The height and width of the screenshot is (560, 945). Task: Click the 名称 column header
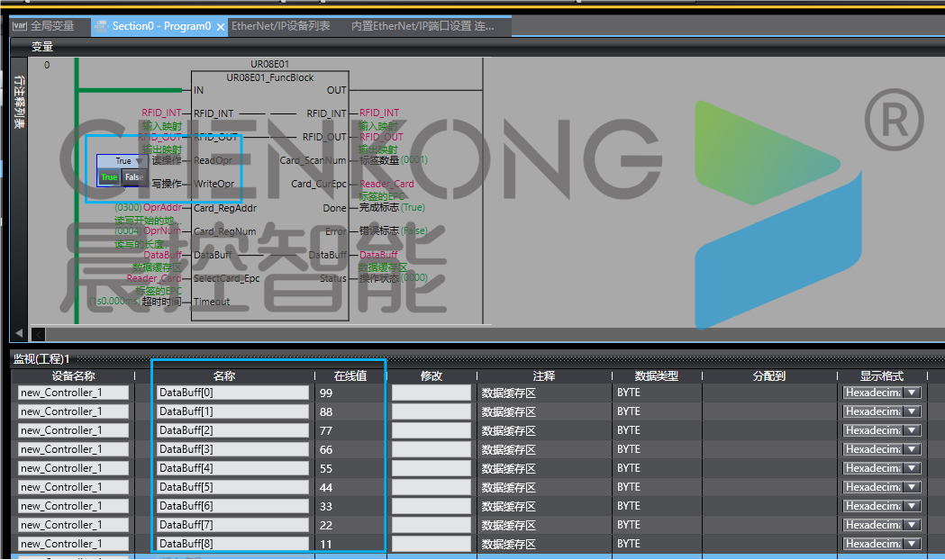[224, 375]
